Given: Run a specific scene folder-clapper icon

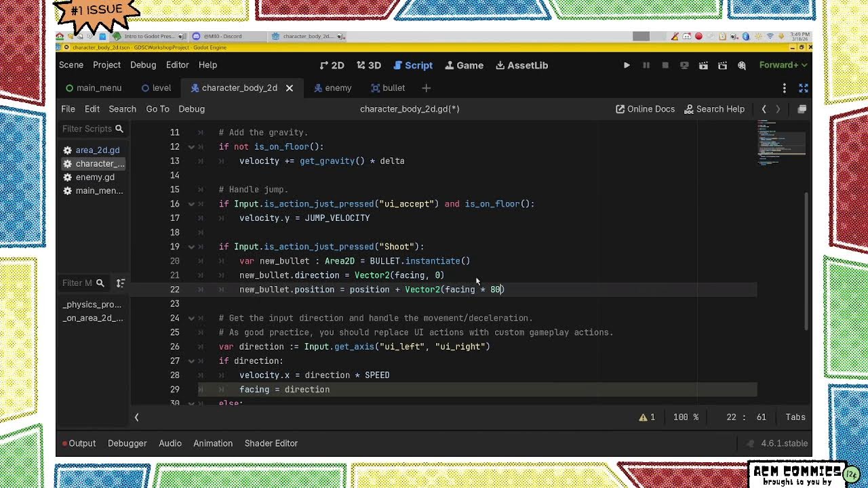Looking at the screenshot, I should tap(723, 65).
